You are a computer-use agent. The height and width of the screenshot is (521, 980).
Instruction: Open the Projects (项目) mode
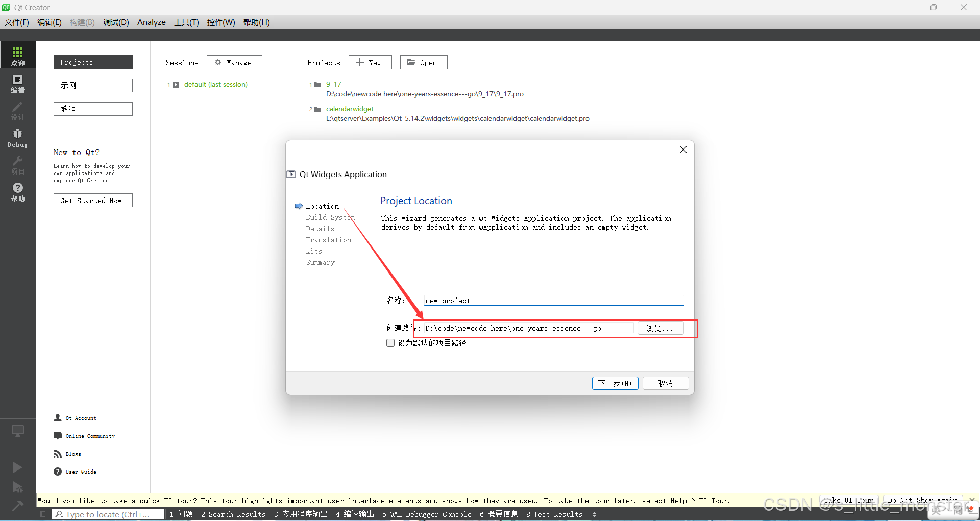coord(18,165)
